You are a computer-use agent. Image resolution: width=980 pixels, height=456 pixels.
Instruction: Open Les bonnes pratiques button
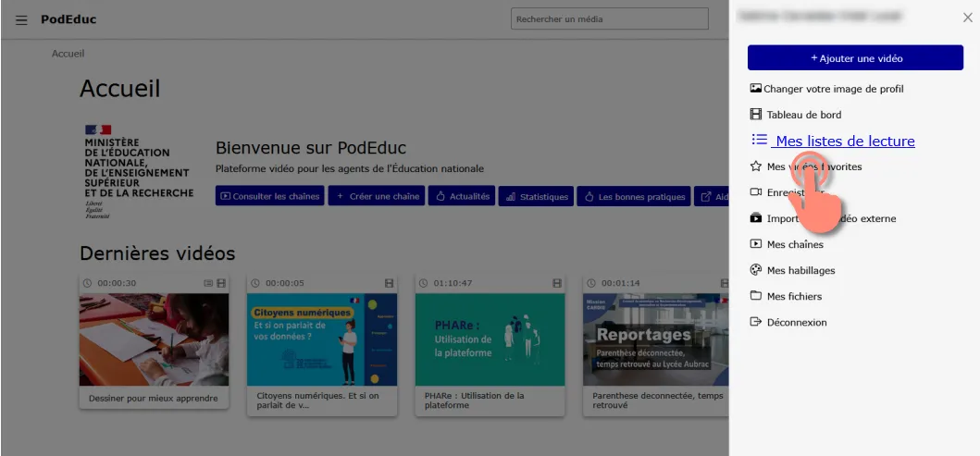click(x=634, y=196)
